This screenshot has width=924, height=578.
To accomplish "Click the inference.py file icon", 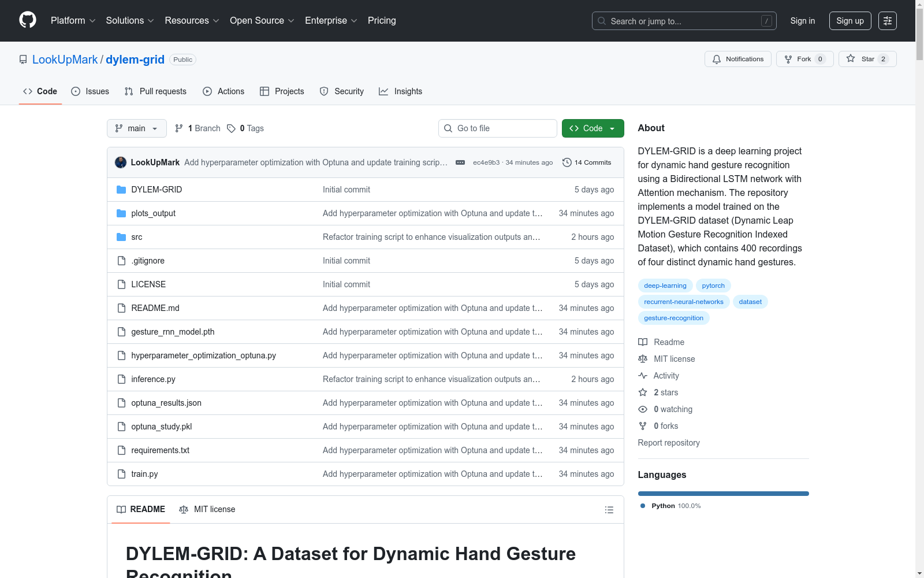I will 121,379.
